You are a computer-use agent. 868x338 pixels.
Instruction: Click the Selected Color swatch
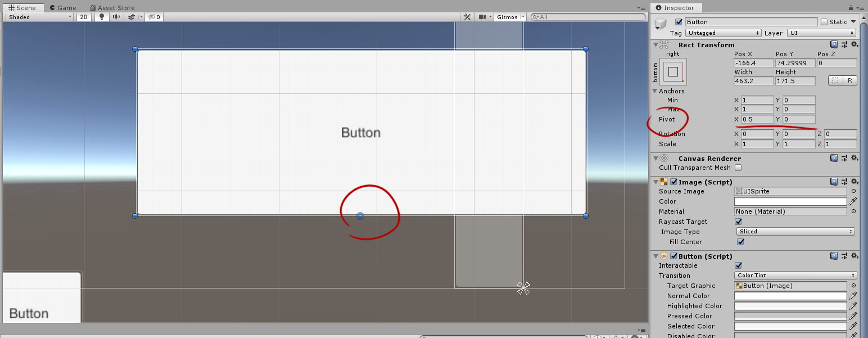tap(790, 326)
